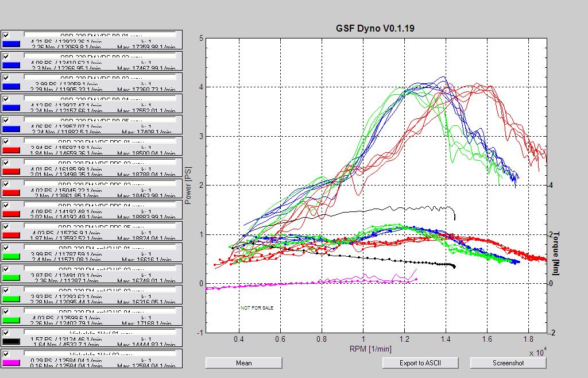
Task: Click the magenta color swatch
Action: click(x=11, y=362)
